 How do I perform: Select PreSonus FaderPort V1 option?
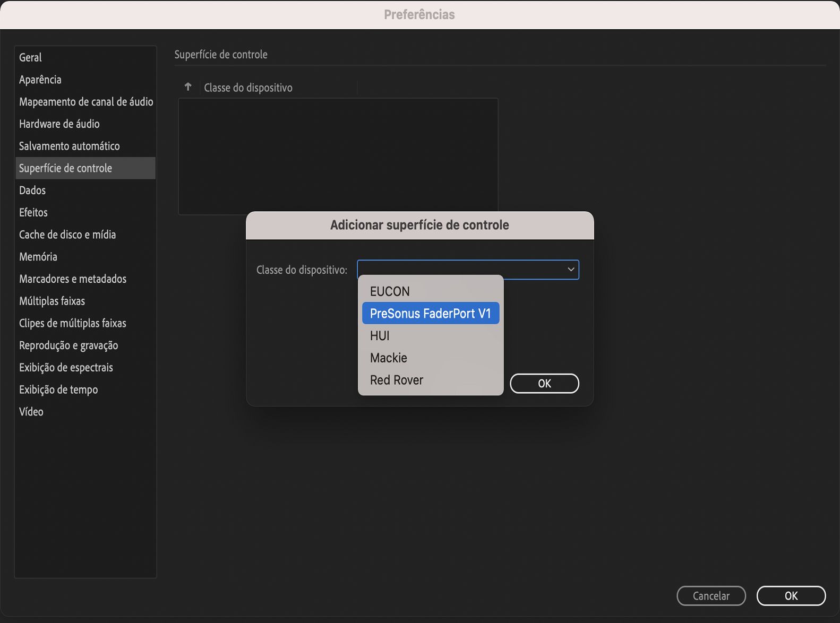click(x=431, y=314)
